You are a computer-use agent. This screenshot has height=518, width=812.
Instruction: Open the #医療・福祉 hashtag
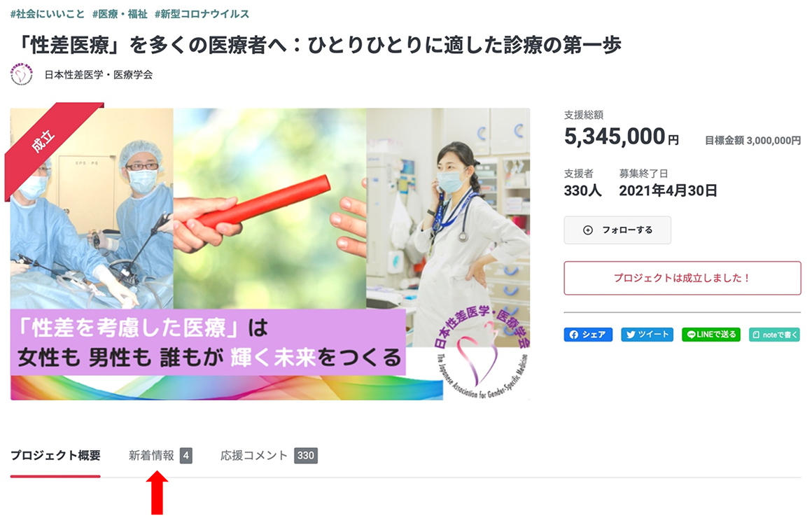pos(120,14)
